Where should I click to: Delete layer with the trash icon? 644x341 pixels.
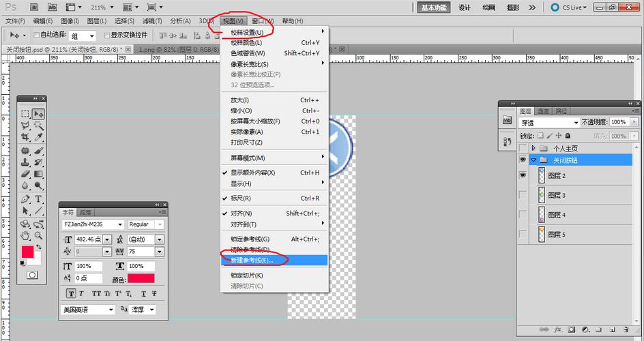(x=626, y=329)
